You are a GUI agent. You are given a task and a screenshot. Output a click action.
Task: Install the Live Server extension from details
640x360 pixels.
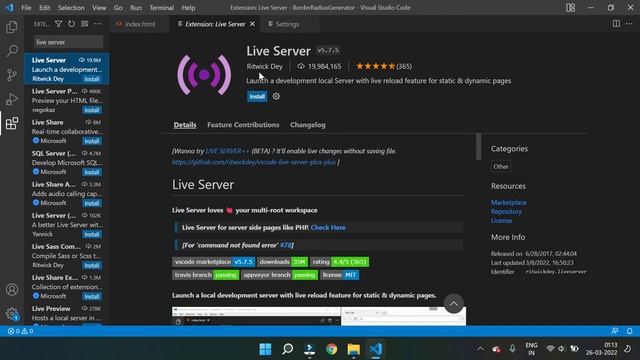click(257, 96)
